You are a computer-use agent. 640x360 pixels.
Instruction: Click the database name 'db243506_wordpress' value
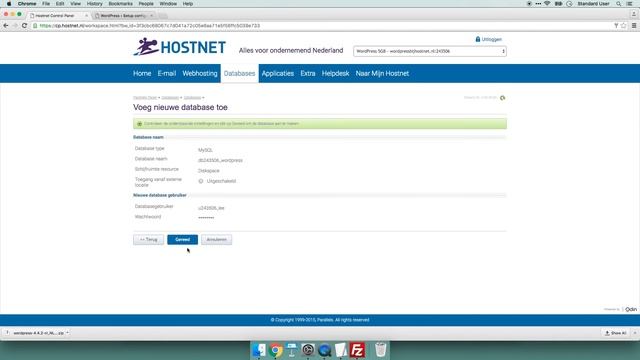coord(220,160)
